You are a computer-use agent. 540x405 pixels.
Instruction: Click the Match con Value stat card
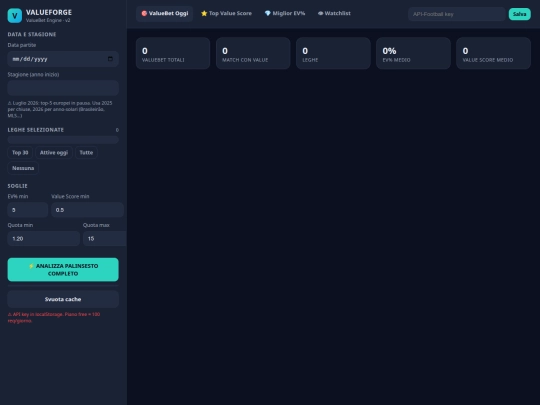click(x=253, y=53)
